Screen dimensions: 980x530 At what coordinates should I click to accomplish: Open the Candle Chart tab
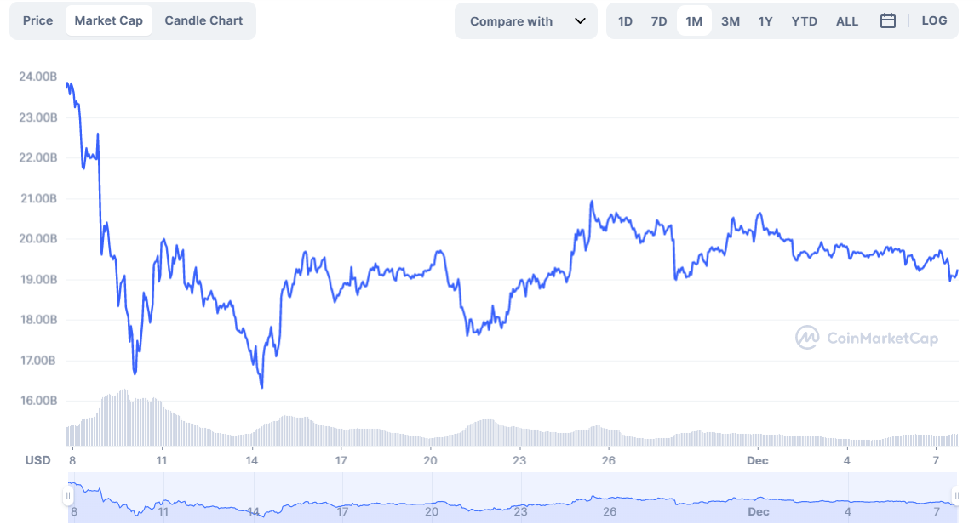click(x=203, y=20)
